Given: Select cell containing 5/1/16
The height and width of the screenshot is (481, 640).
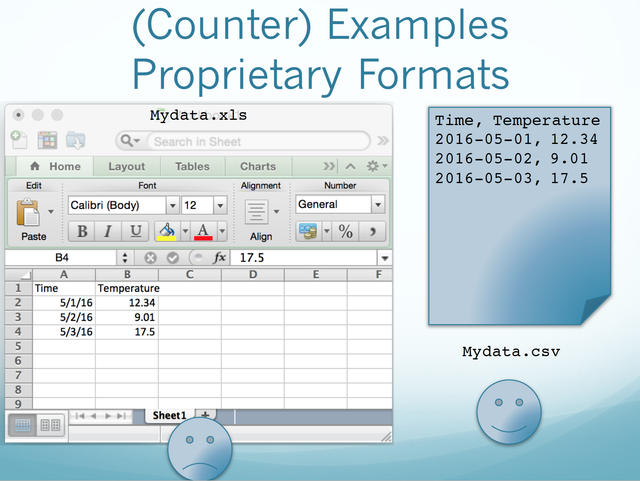Looking at the screenshot, I should click(x=64, y=303).
